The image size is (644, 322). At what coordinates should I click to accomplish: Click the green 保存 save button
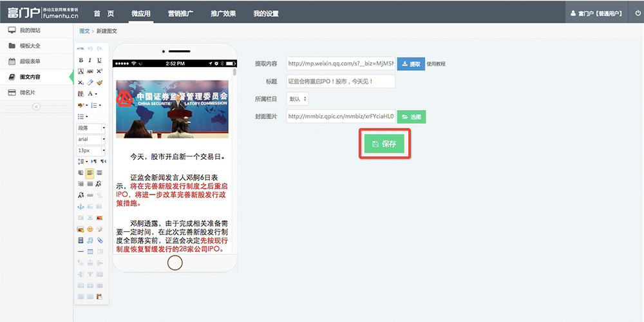pos(384,144)
